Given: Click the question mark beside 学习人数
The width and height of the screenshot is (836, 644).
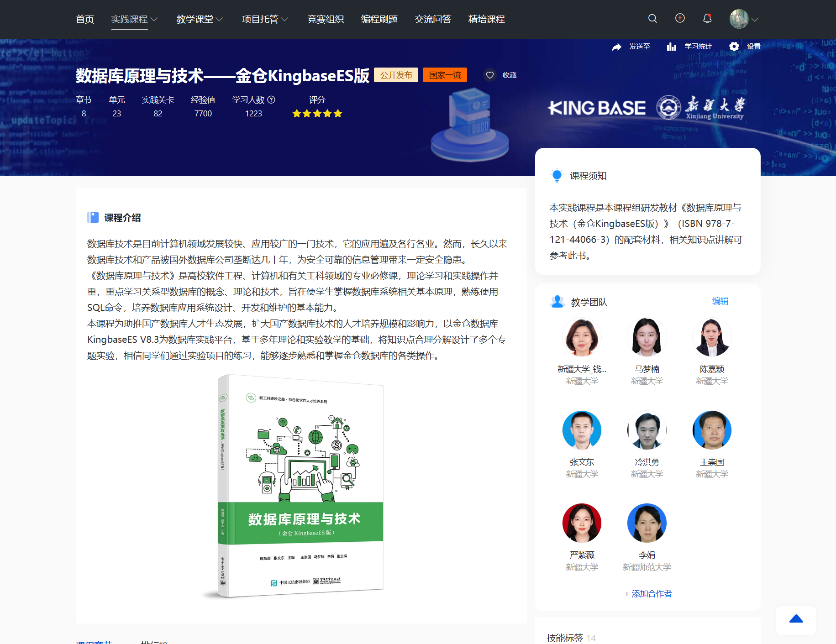Looking at the screenshot, I should (271, 100).
